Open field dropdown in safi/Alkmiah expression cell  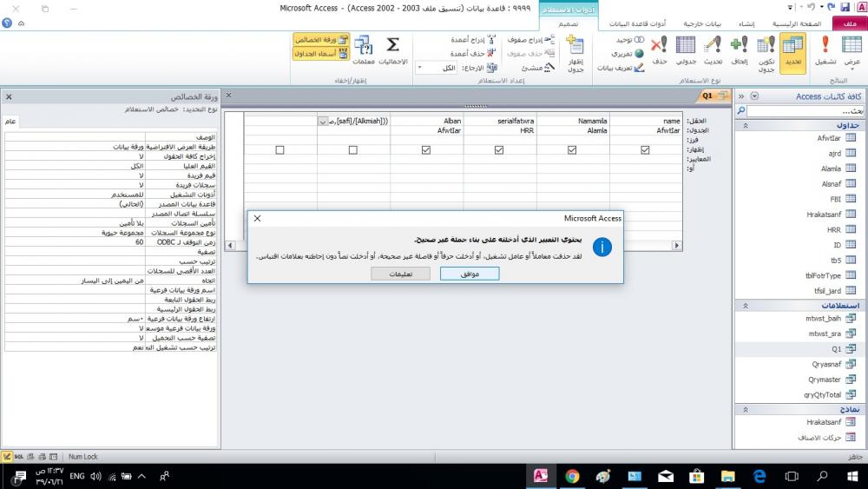(x=323, y=122)
